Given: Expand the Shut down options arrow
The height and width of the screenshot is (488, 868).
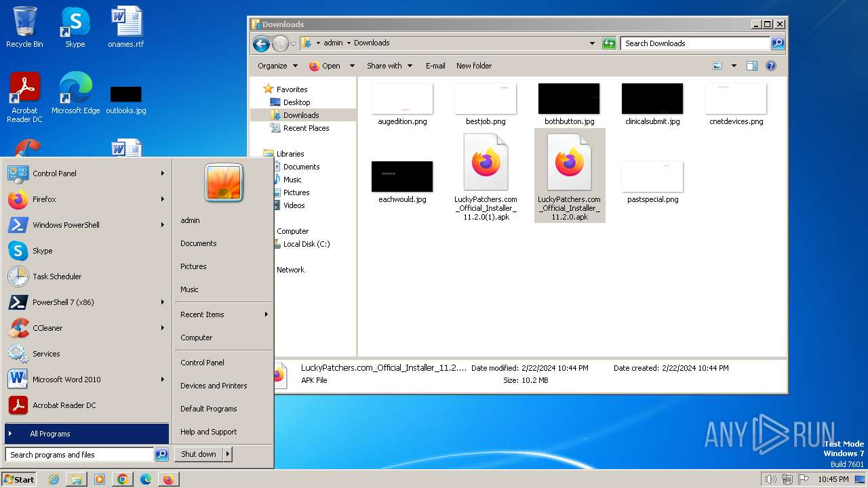Looking at the screenshot, I should [x=228, y=454].
